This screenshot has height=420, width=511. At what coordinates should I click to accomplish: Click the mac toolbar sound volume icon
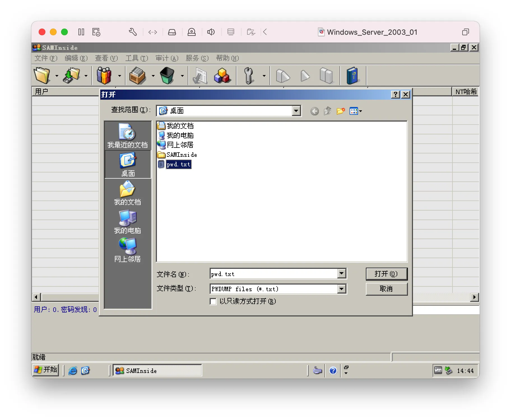[211, 32]
